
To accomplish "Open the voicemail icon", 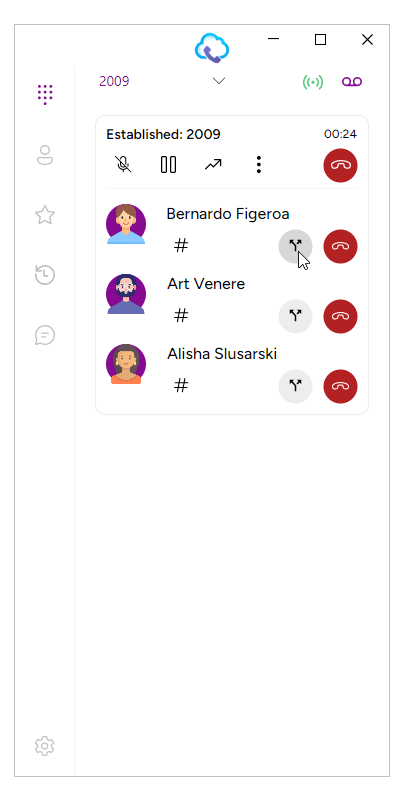I will coord(352,82).
